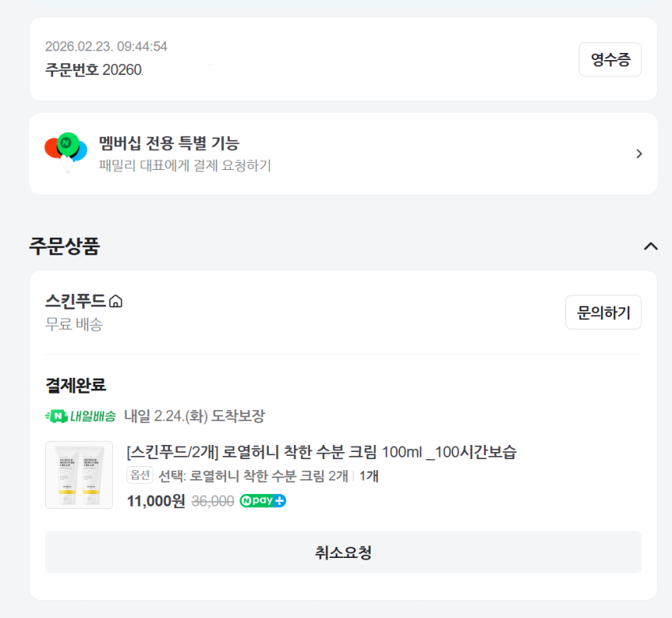This screenshot has height=618, width=672.
Task: Click 패밀리 대표에게 결제 요청하기 text
Action: click(184, 165)
